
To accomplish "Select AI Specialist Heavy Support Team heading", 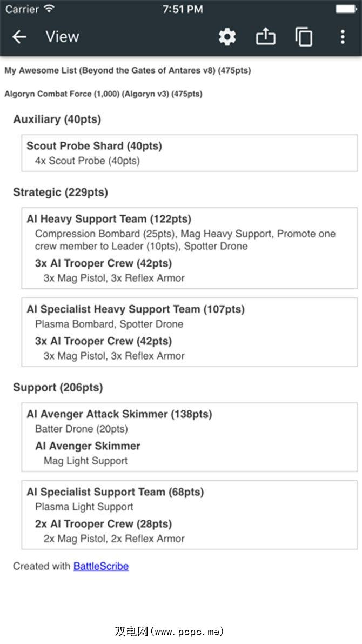I will (x=135, y=309).
